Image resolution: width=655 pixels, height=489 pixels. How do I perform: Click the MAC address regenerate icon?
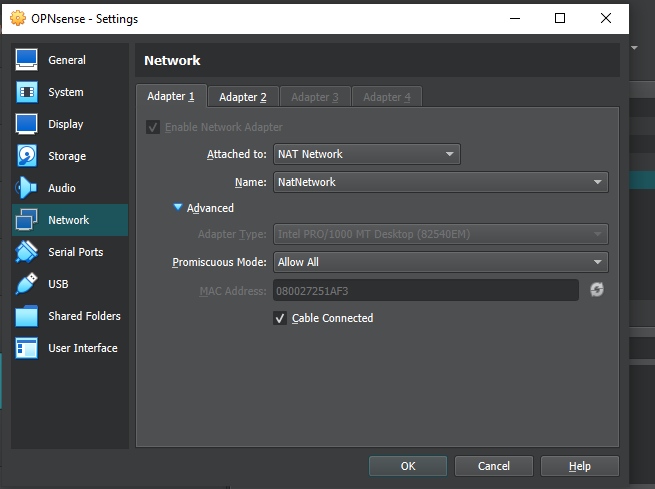pos(597,289)
